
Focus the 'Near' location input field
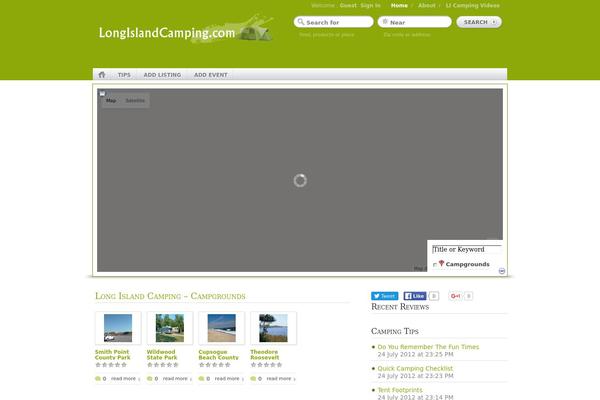(414, 22)
